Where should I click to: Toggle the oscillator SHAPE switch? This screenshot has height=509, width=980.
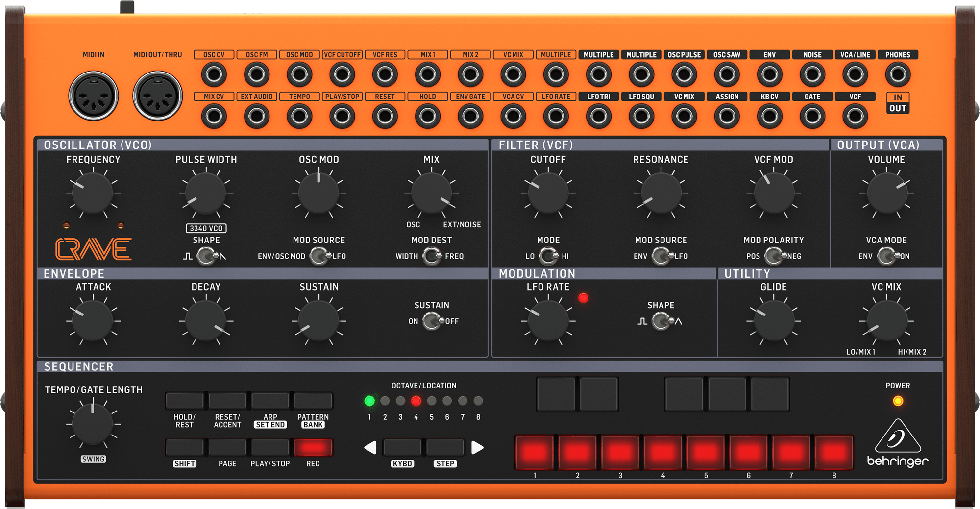pyautogui.click(x=206, y=256)
